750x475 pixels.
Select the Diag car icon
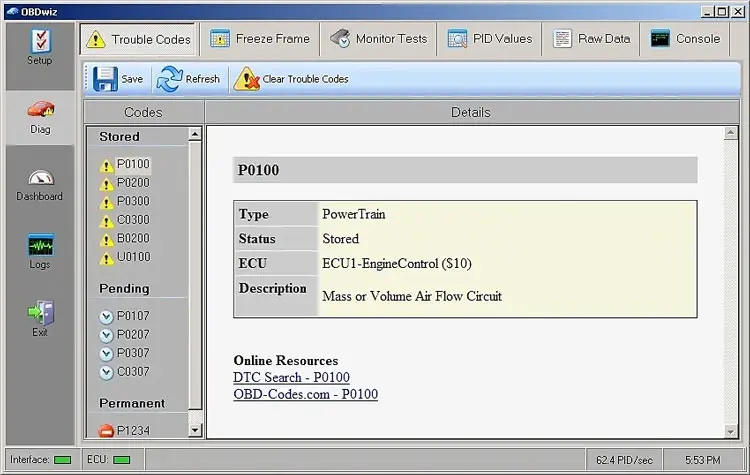pos(41,109)
